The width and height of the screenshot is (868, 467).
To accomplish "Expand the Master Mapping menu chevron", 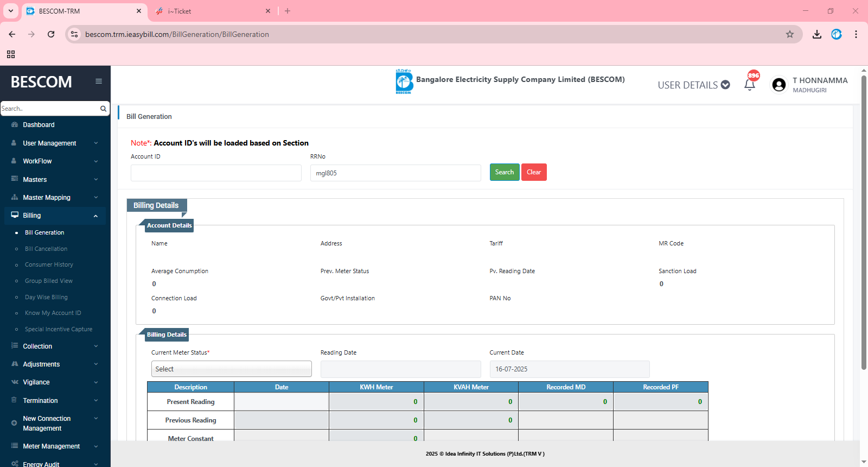I will point(96,198).
